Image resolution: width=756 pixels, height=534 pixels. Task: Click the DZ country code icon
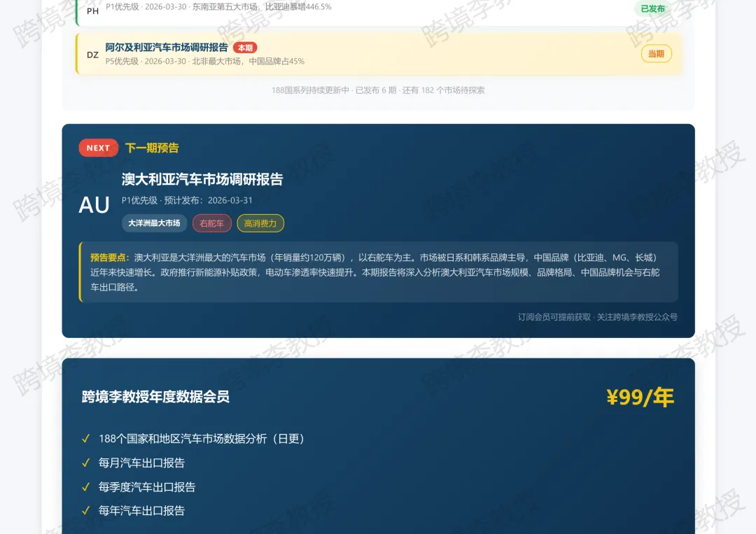click(x=92, y=55)
